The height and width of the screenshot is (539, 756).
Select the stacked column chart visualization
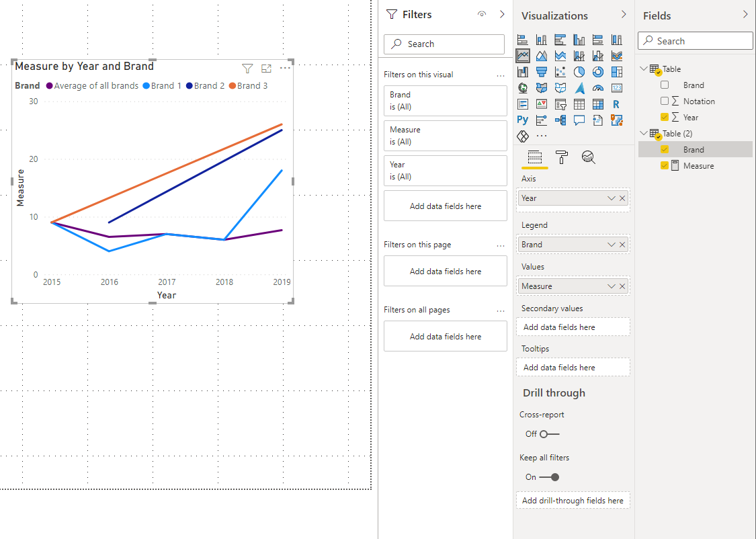542,40
